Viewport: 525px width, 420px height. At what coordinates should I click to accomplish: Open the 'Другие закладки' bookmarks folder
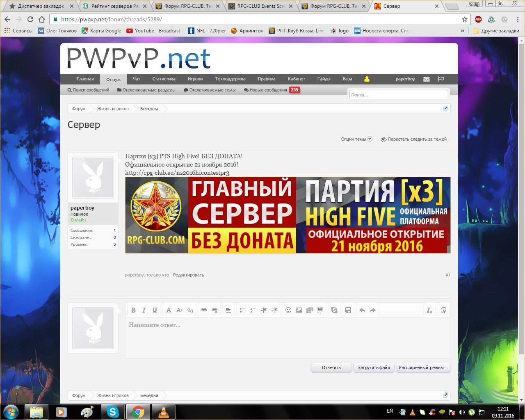496,31
